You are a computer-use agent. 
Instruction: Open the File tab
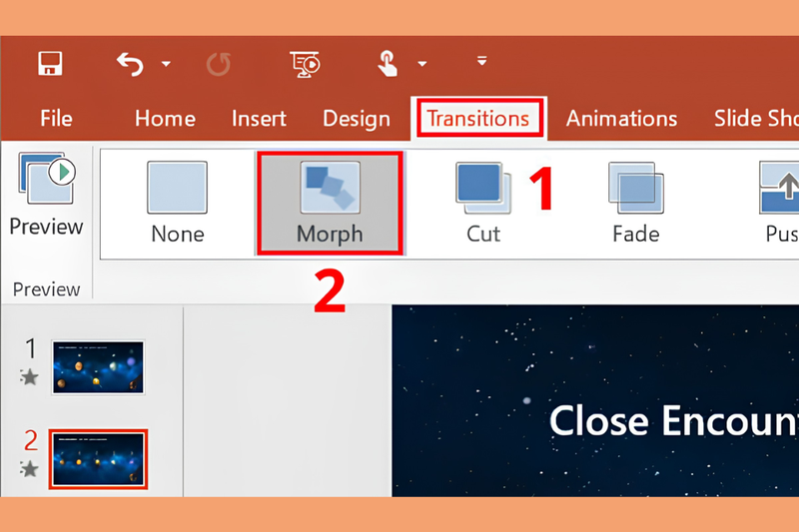pyautogui.click(x=56, y=119)
